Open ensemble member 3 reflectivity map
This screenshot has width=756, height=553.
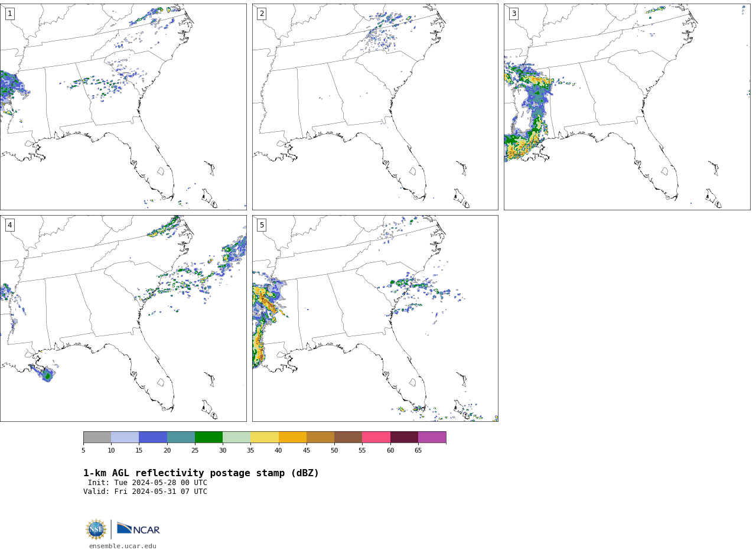[627, 107]
